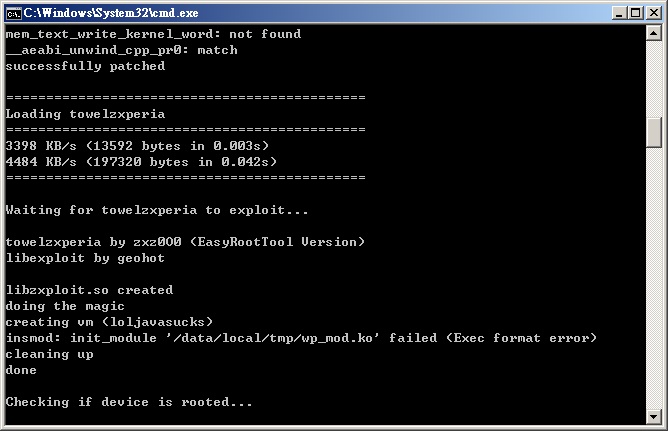Open the cmd.exe system menu icon
This screenshot has height=431, width=668.
(14, 13)
